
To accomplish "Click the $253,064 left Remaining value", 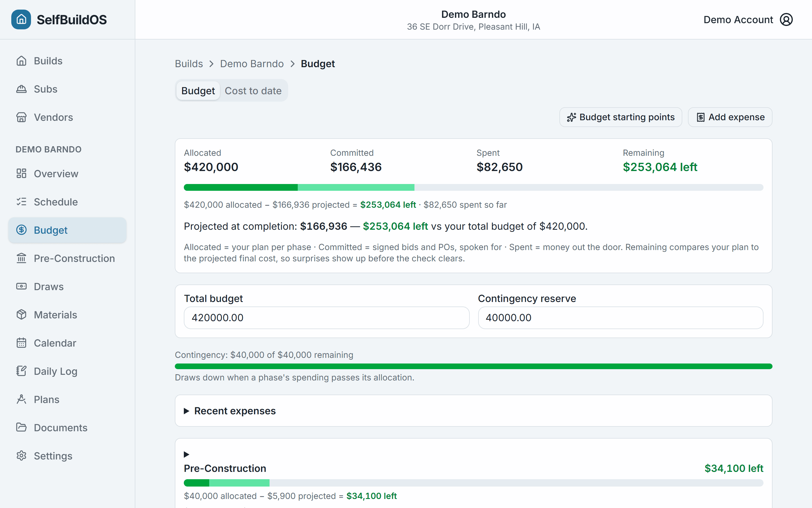I will pyautogui.click(x=660, y=167).
